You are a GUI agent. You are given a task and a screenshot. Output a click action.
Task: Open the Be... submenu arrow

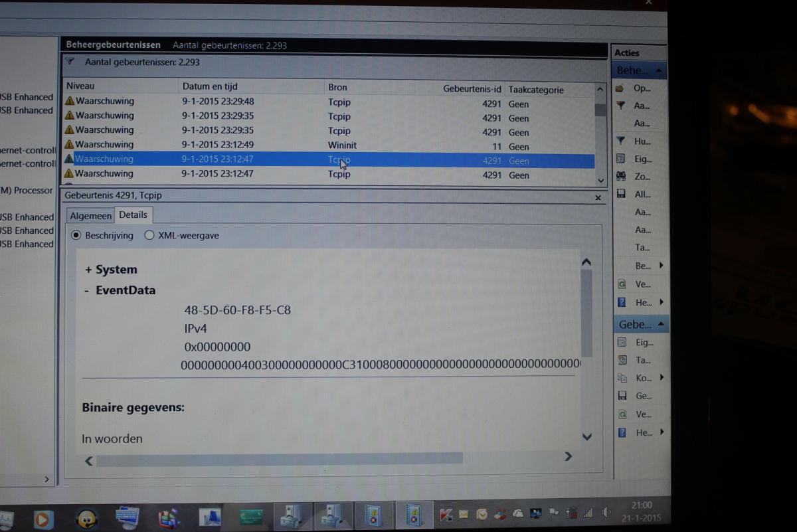click(661, 266)
